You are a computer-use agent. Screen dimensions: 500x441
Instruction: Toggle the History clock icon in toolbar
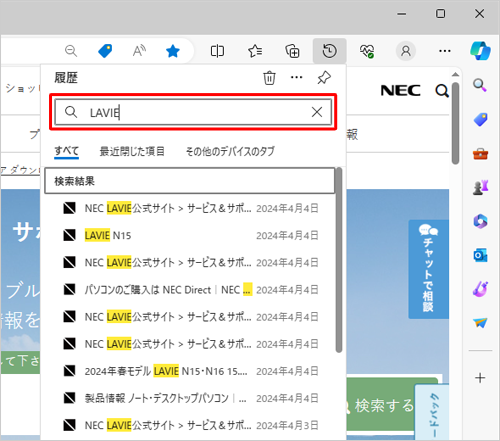point(329,51)
